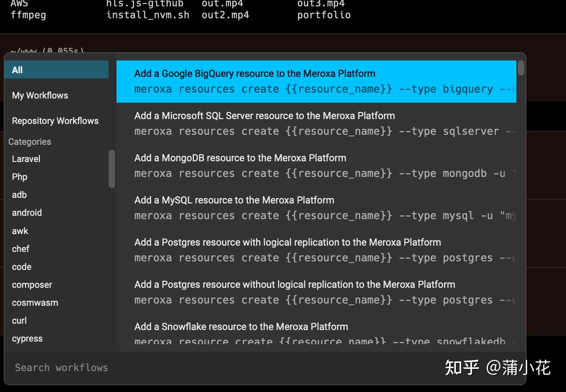Select the "composer" category

[32, 284]
